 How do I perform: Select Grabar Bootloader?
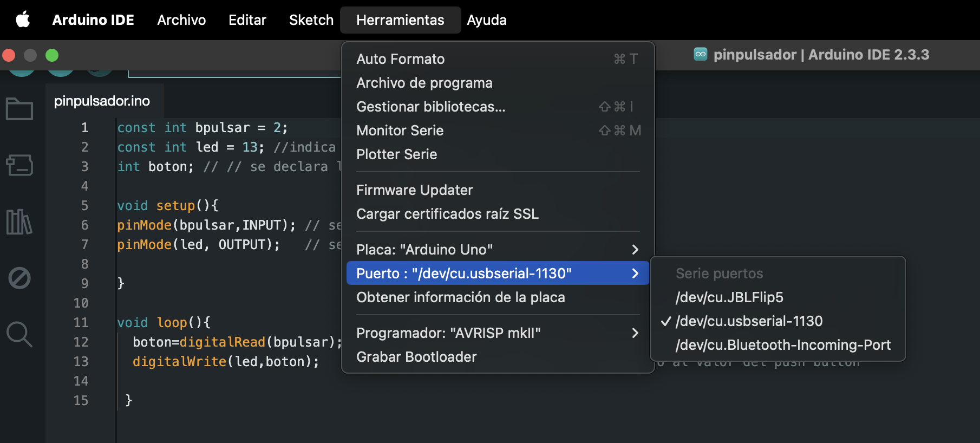416,357
